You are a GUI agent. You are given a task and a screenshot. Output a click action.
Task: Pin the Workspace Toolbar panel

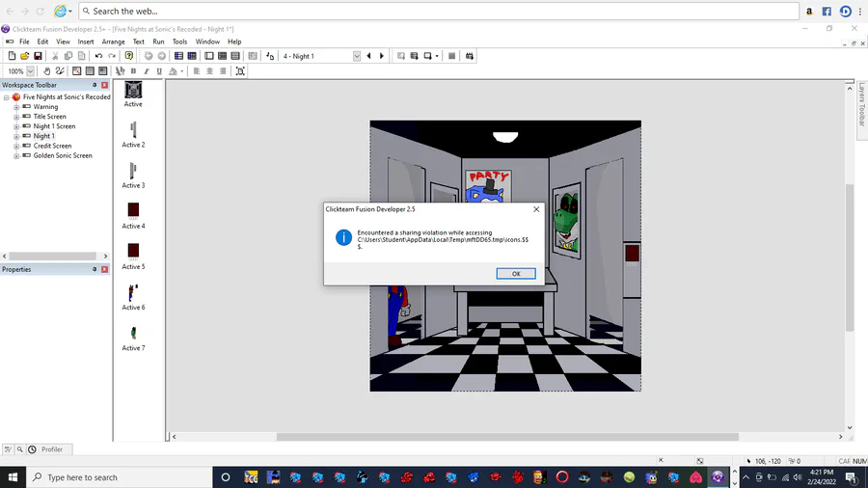tap(95, 85)
